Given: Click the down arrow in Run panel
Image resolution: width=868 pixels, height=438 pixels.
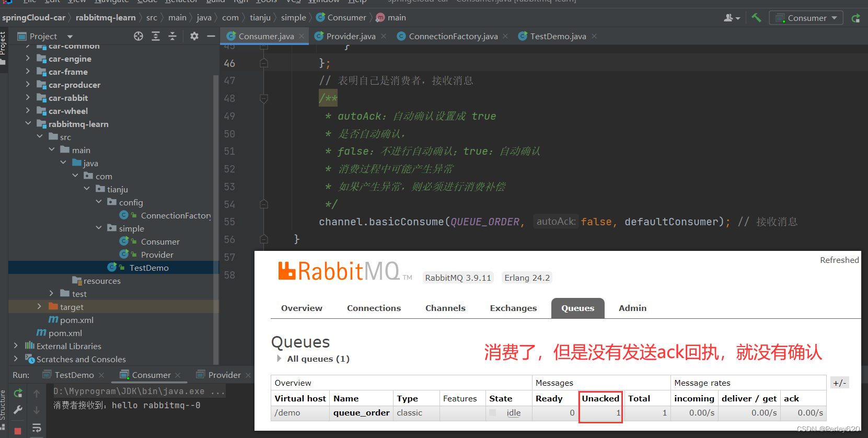Looking at the screenshot, I should [x=37, y=410].
